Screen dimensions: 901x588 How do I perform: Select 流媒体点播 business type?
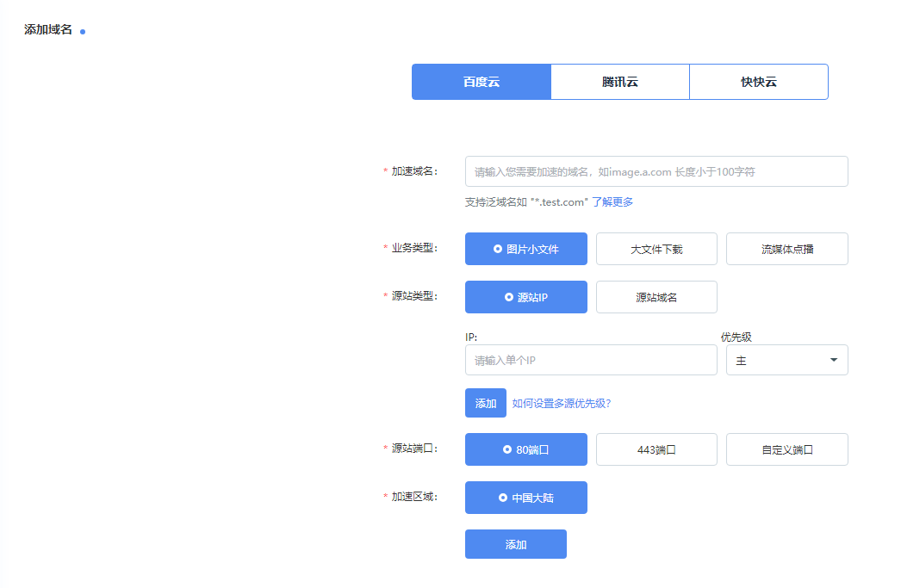(x=786, y=249)
